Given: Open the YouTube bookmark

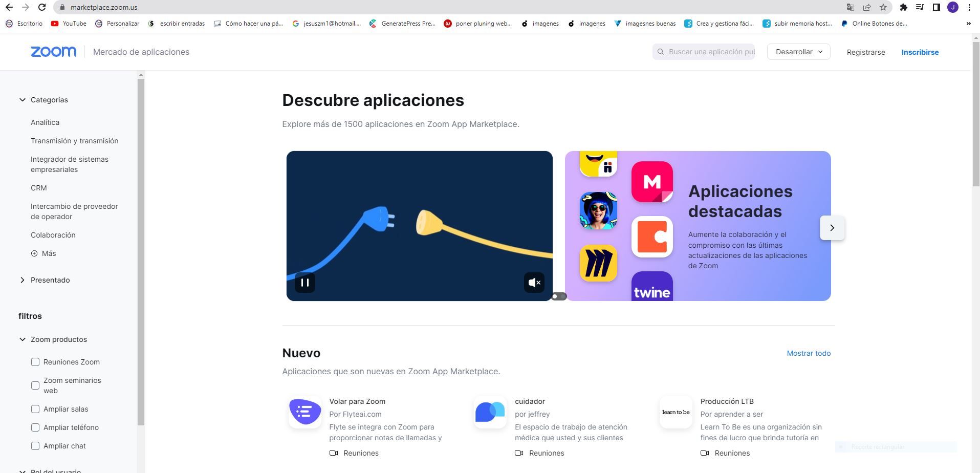Looking at the screenshot, I should (x=69, y=24).
